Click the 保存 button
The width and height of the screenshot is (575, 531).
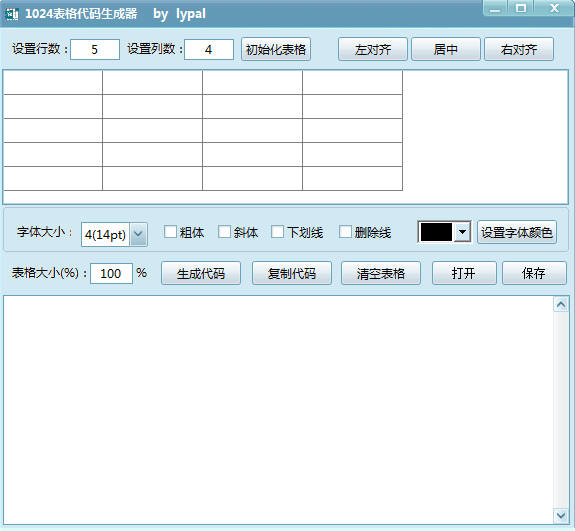[534, 273]
